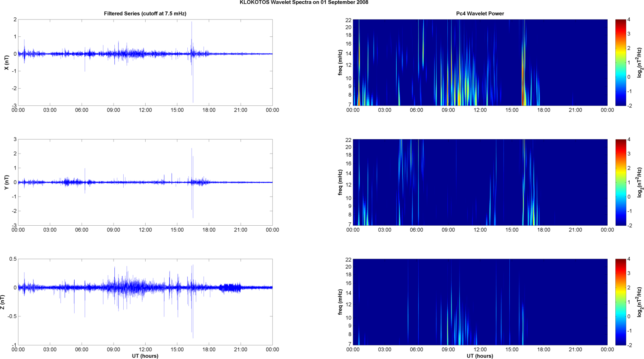Click 12:00 tick label under X time series
644x359 pixels.
145,110
